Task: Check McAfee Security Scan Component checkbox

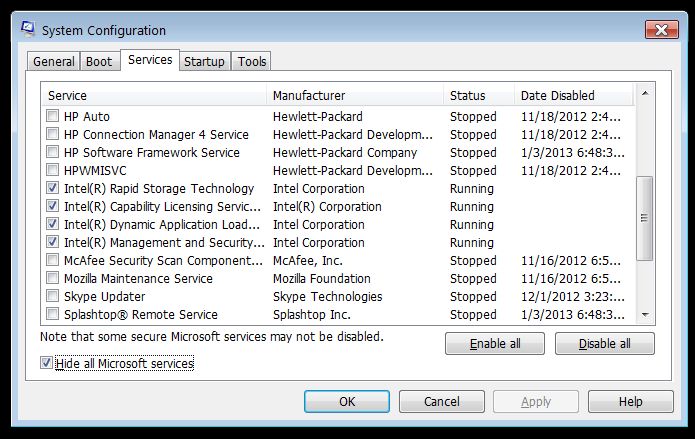Action: point(52,260)
